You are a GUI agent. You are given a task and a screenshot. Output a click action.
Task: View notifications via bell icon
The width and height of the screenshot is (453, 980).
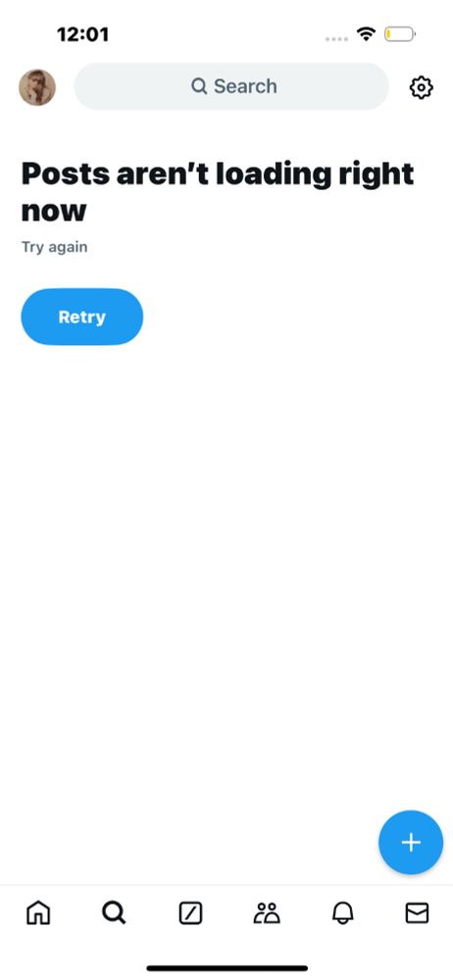[x=342, y=913]
